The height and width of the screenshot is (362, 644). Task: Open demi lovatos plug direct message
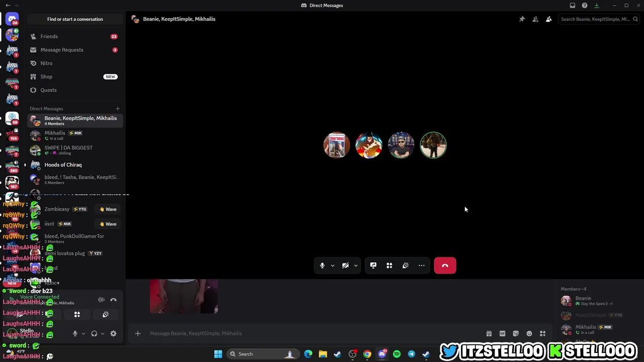click(x=75, y=253)
